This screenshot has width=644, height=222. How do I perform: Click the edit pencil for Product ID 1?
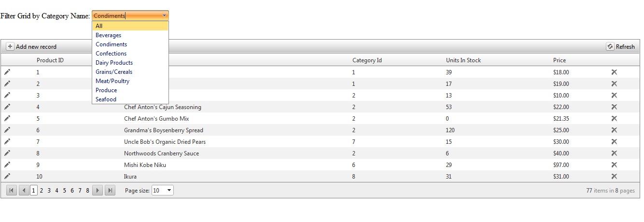point(7,72)
